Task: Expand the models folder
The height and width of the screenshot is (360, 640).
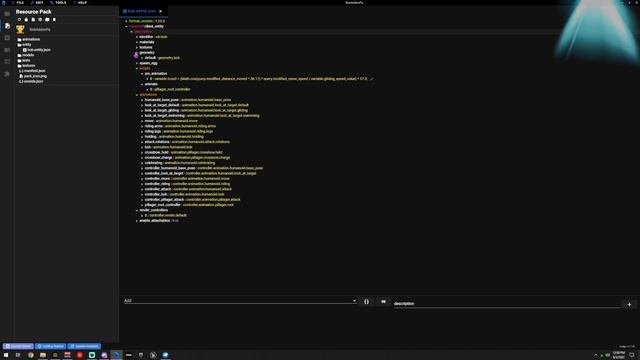Action: pos(26,55)
